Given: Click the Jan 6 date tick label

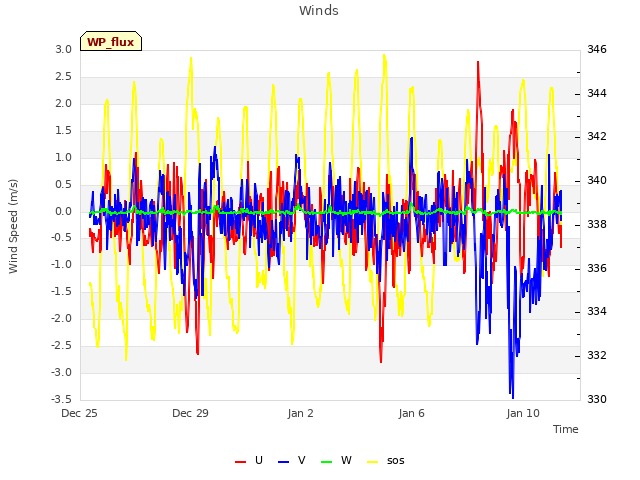Looking at the screenshot, I should 411,413.
